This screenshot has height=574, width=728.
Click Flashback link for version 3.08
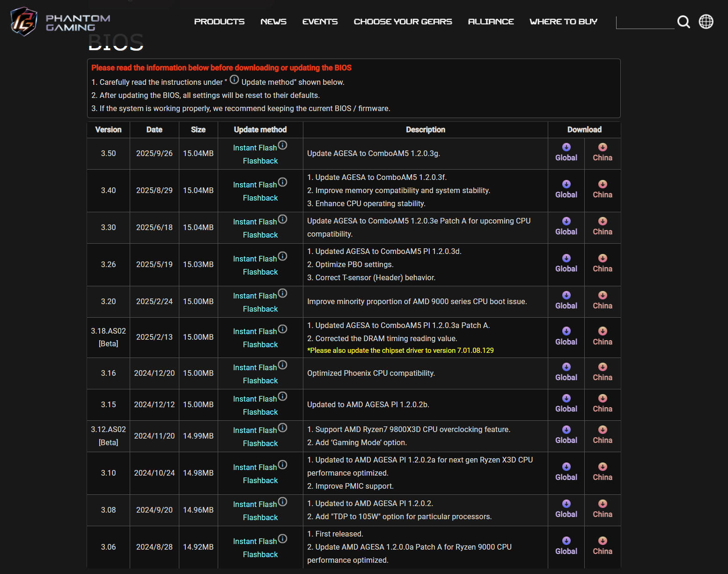260,517
